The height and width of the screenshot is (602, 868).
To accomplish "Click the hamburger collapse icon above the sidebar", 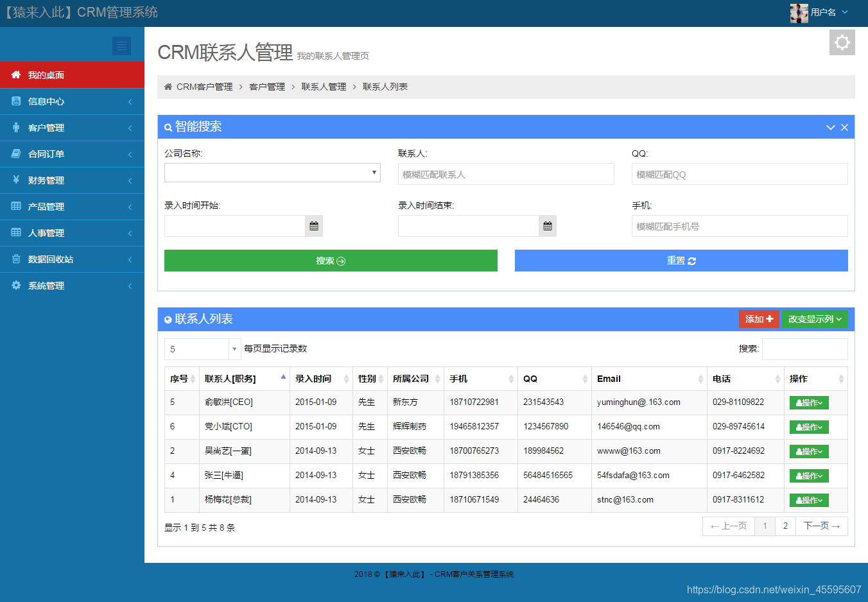I will (x=122, y=46).
